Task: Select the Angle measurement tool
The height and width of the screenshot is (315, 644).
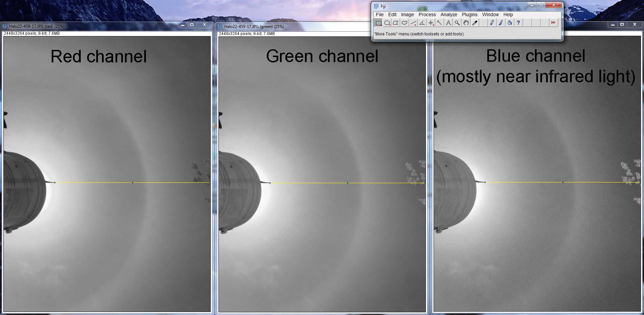Action: point(422,23)
